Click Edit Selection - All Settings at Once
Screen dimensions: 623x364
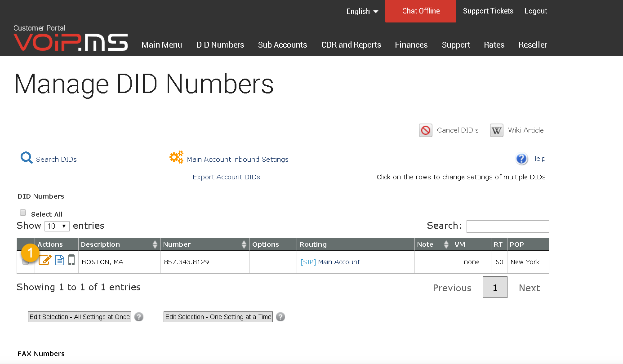click(x=80, y=317)
